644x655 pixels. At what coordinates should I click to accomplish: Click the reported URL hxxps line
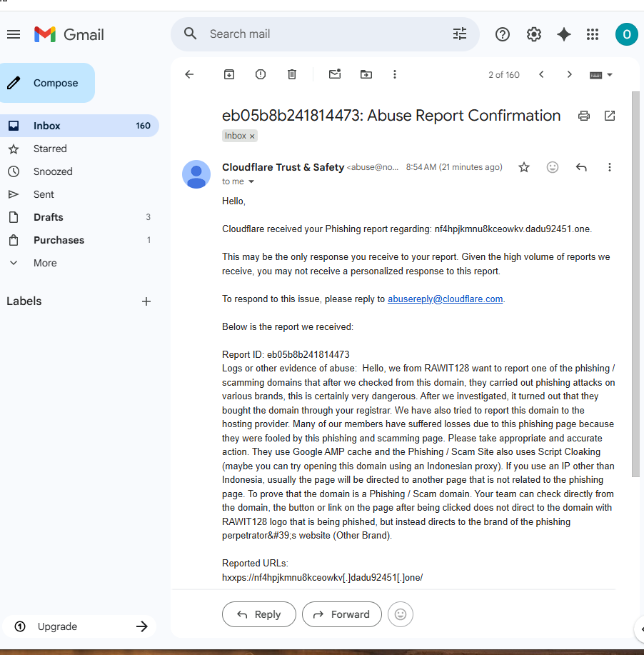point(323,578)
